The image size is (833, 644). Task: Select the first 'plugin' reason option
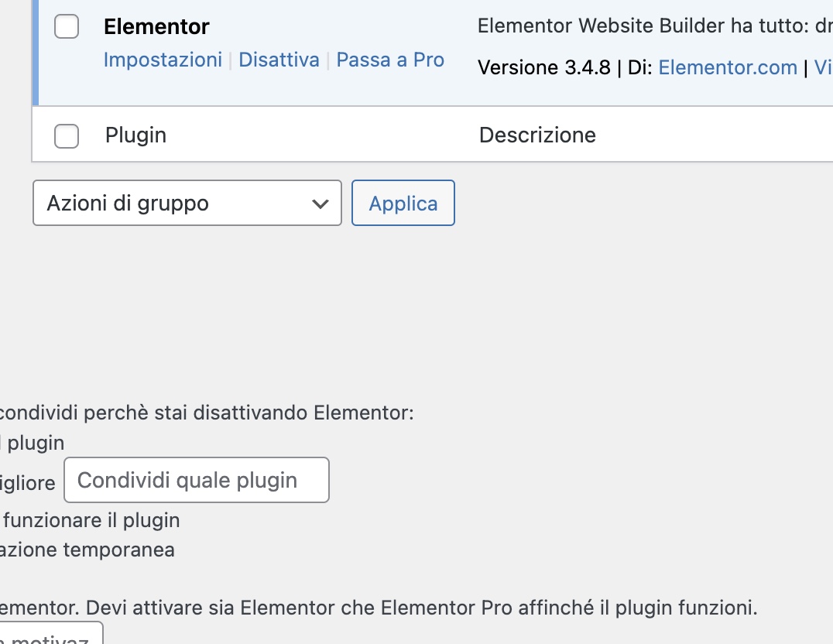click(x=34, y=444)
